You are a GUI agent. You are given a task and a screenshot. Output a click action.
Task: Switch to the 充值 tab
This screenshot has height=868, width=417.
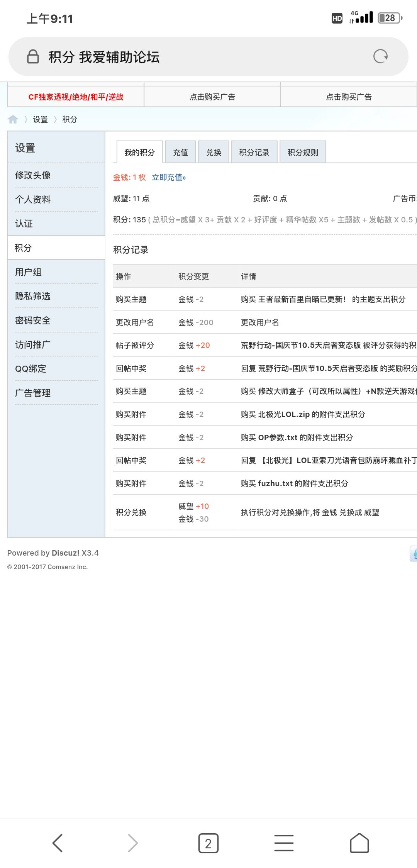pos(180,153)
